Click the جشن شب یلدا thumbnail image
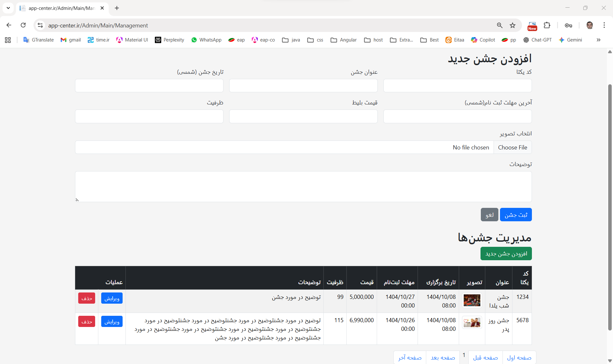The width and height of the screenshot is (613, 364). pos(472,300)
